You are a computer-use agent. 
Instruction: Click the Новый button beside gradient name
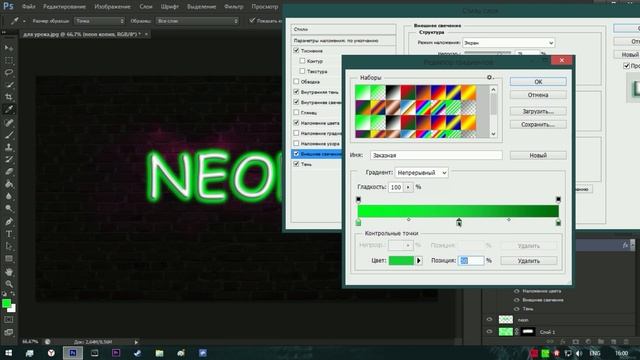(x=538, y=155)
